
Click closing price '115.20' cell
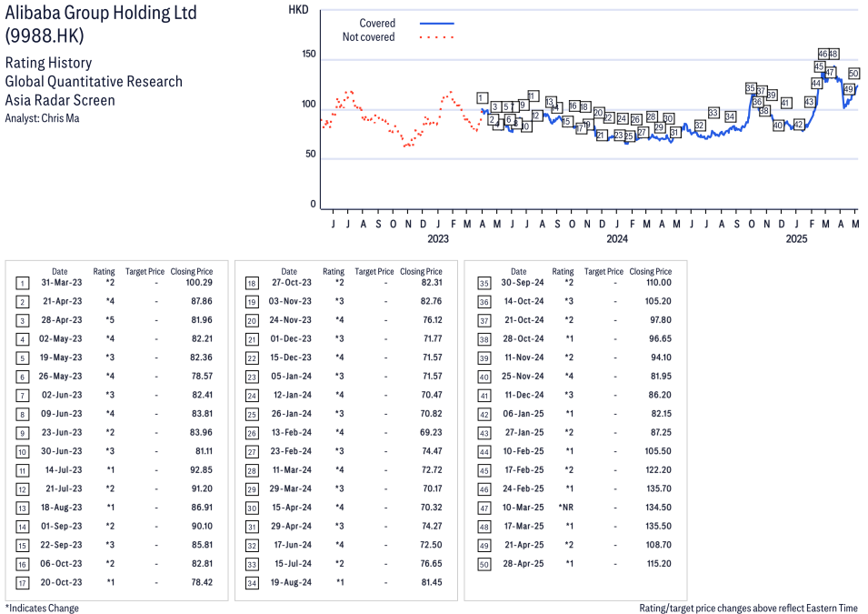(x=659, y=564)
